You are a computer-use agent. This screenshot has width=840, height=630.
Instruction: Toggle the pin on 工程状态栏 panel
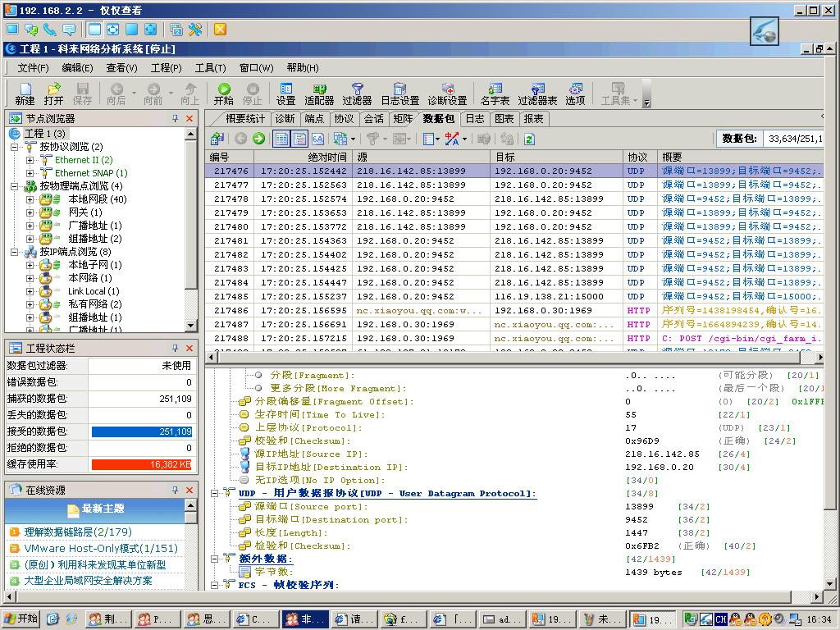click(x=175, y=349)
